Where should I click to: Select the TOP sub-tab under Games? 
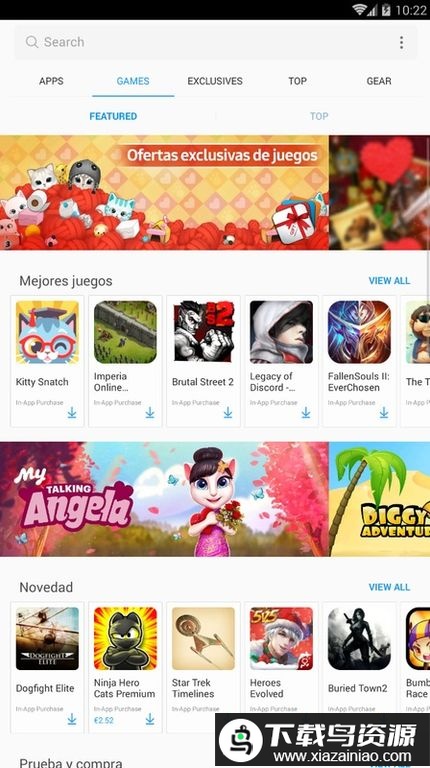(x=319, y=116)
